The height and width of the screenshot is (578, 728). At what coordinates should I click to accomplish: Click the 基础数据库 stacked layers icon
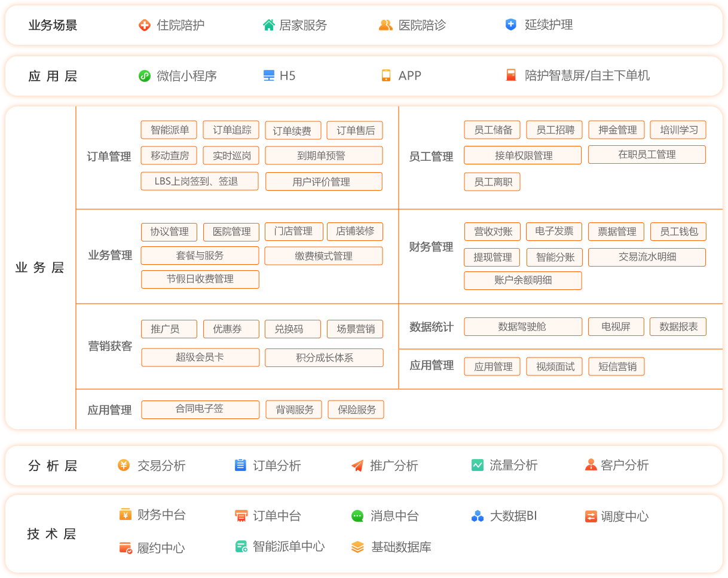click(357, 547)
